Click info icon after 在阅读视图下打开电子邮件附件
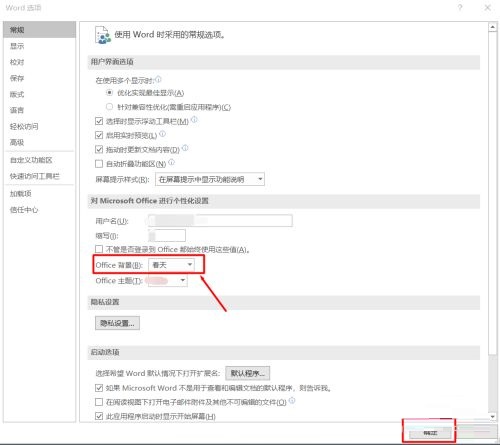This screenshot has width=500, height=445. (292, 401)
